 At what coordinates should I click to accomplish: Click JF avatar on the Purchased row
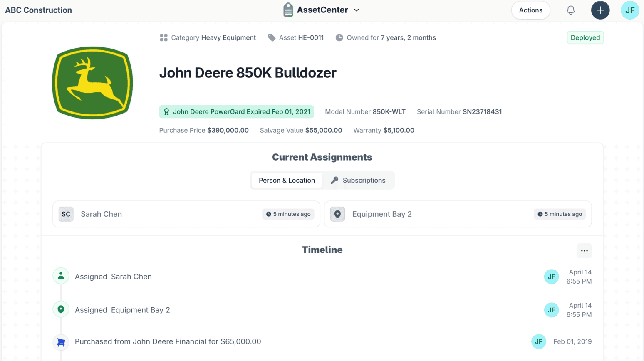click(539, 341)
